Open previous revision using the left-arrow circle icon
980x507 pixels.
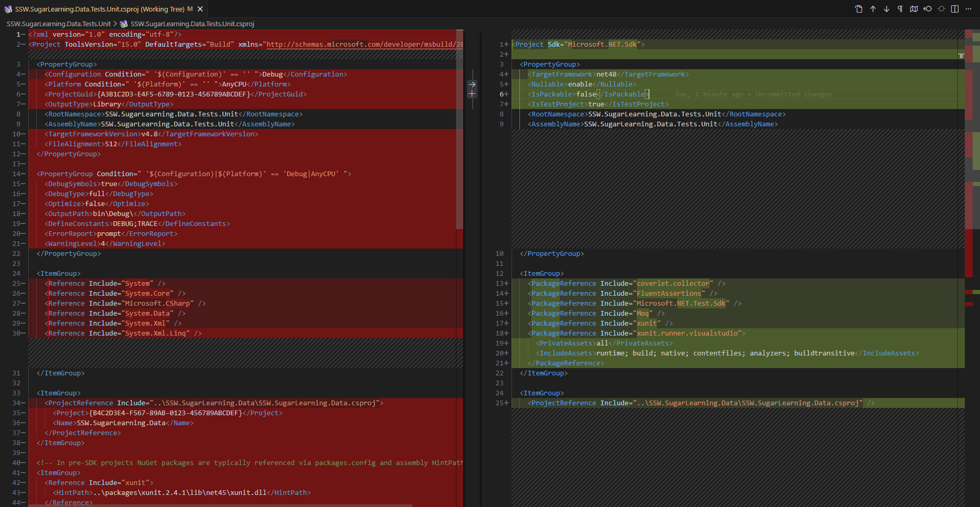pyautogui.click(x=928, y=9)
